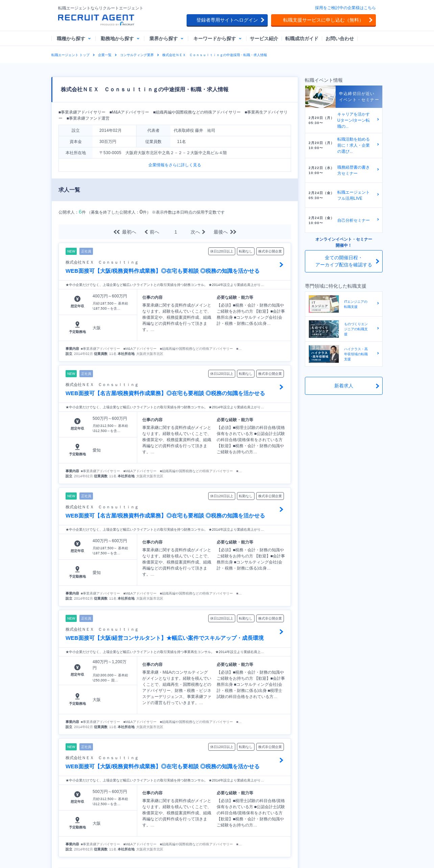Image resolution: width=434 pixels, height=868 pixels.
Task: Open 大阪/経営コンサルタント job title link
Action: click(165, 638)
